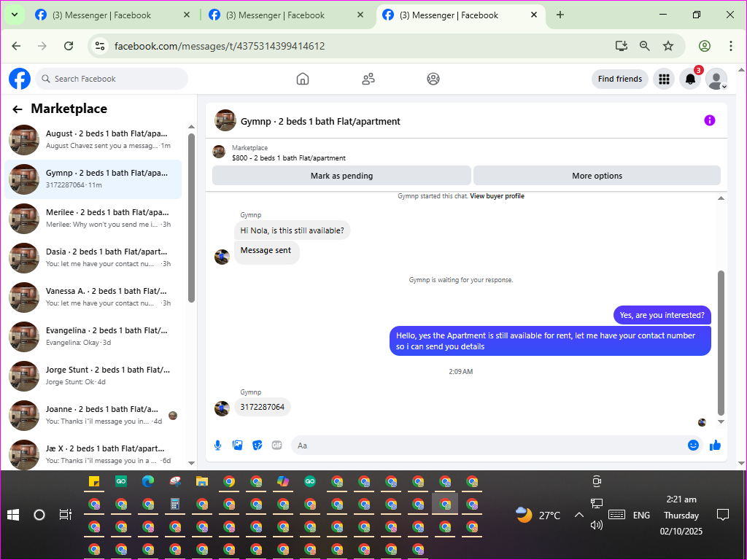This screenshot has width=747, height=560.
Task: Open Jorge Stunt conversation
Action: [x=93, y=376]
